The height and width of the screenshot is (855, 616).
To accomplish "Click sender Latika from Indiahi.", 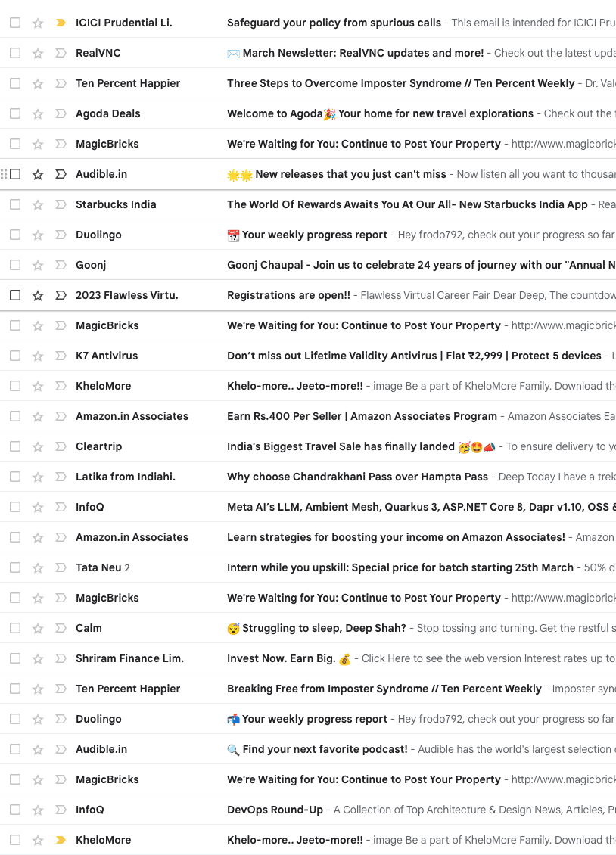I will coord(126,477).
